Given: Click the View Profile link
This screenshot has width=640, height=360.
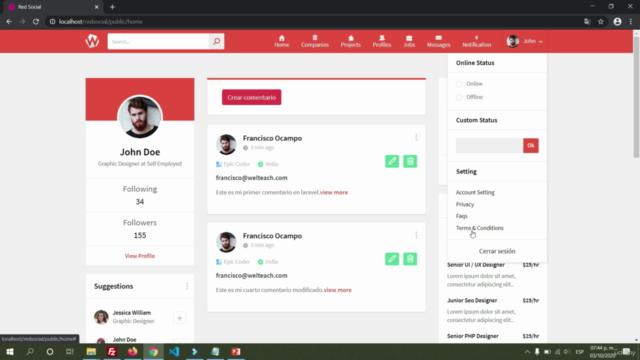Looking at the screenshot, I should coord(140,256).
